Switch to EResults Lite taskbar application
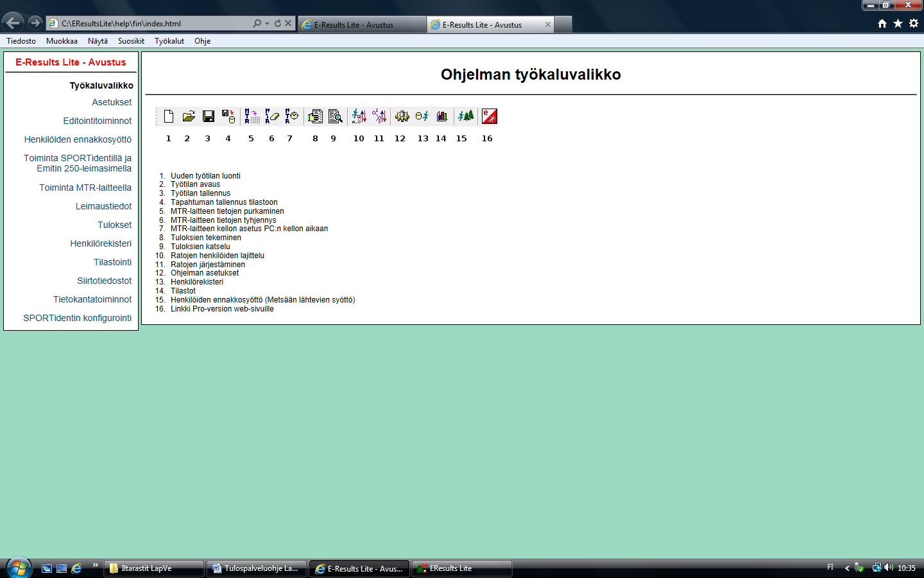 tap(461, 568)
